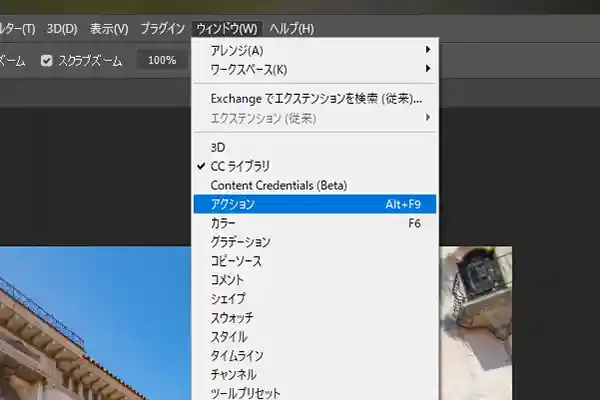Expand the ワークスペース(K) submenu
The height and width of the screenshot is (400, 600).
coord(315,69)
